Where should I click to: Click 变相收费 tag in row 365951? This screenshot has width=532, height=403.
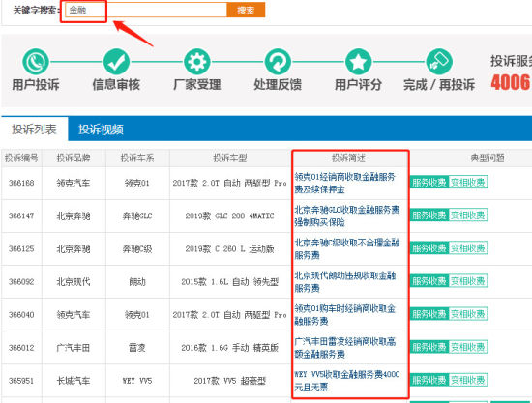(468, 380)
